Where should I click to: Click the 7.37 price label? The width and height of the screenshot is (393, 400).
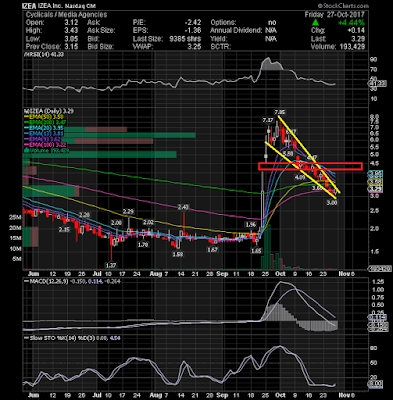pyautogui.click(x=268, y=120)
